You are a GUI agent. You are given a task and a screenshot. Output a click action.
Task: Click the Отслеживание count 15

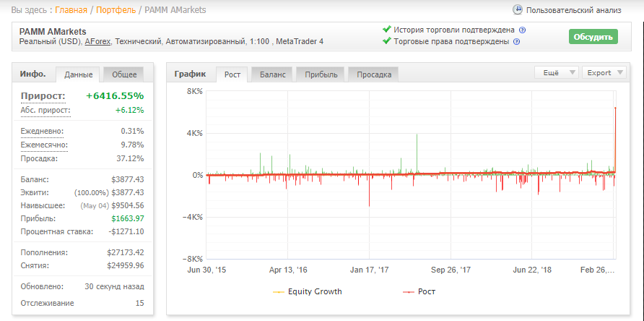point(139,304)
